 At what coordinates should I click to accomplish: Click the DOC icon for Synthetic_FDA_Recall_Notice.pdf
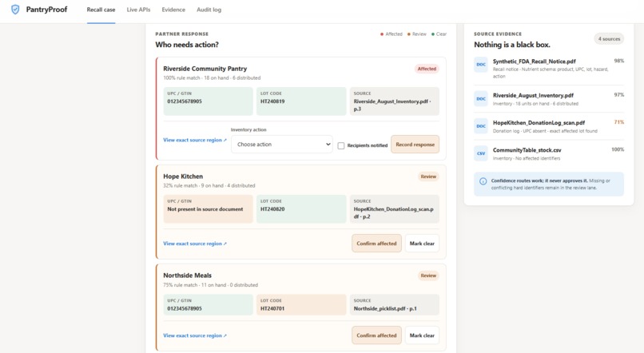481,65
